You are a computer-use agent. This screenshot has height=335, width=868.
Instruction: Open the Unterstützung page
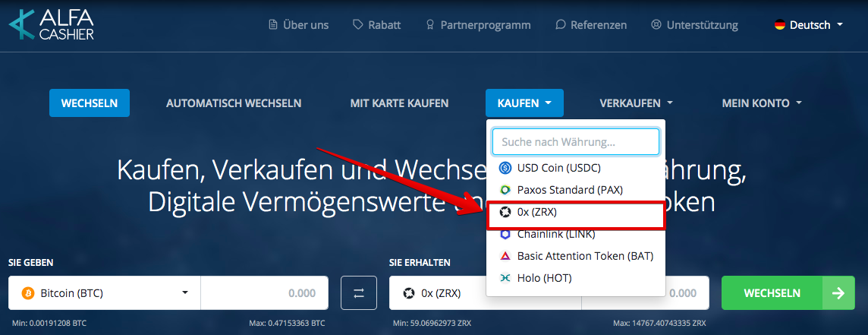click(x=695, y=25)
